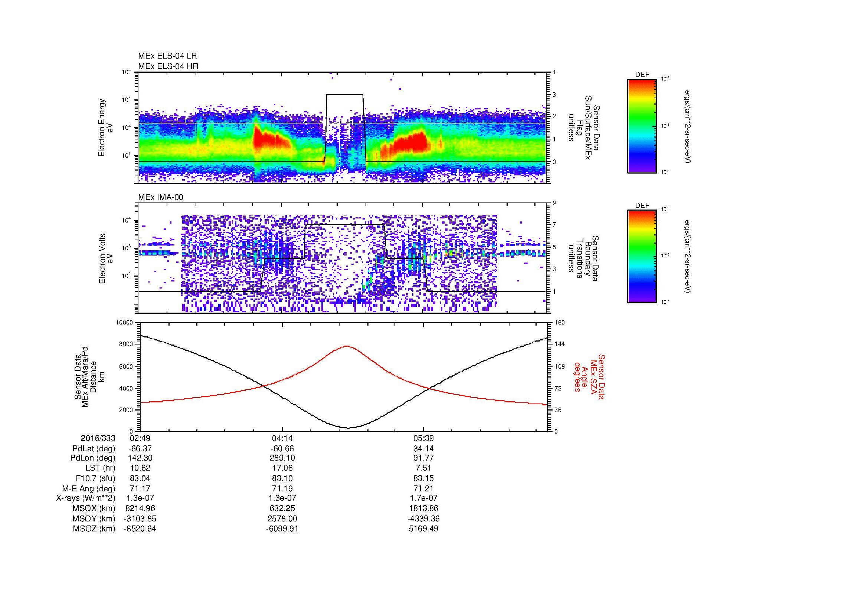This screenshot has width=868, height=613.
Task: Click the date label '2016/333'
Action: 98,438
